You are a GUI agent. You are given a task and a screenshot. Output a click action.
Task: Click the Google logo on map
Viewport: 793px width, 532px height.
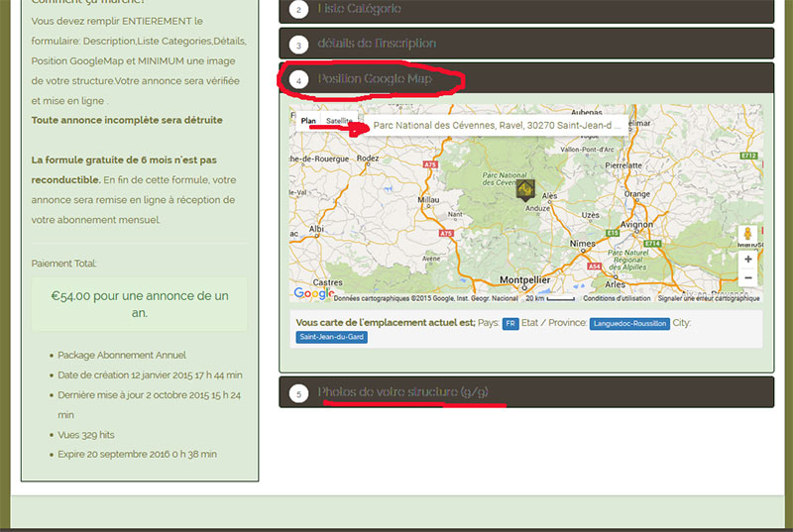(313, 293)
